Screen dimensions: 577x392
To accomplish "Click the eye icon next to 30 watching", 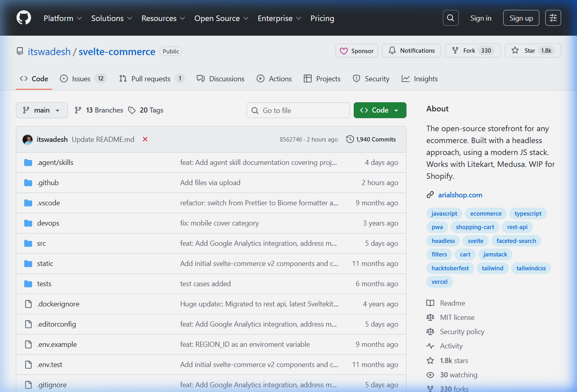I will point(430,375).
